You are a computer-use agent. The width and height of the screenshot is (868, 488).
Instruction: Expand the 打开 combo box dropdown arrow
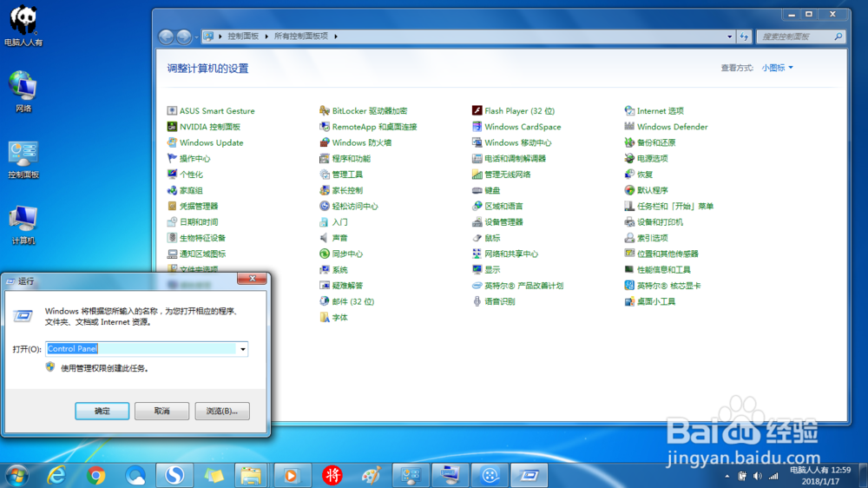242,349
